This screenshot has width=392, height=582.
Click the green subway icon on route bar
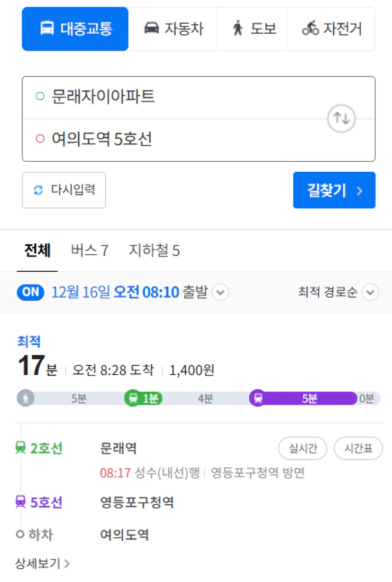click(133, 398)
